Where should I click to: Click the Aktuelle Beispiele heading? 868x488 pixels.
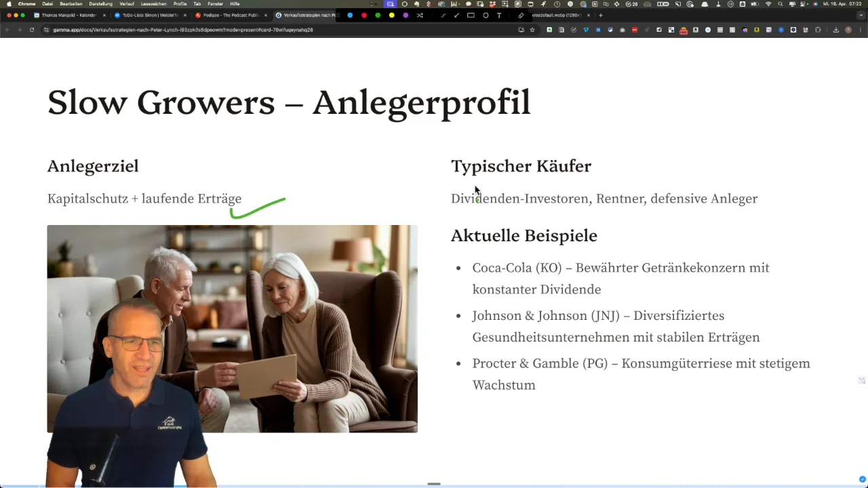click(x=524, y=236)
